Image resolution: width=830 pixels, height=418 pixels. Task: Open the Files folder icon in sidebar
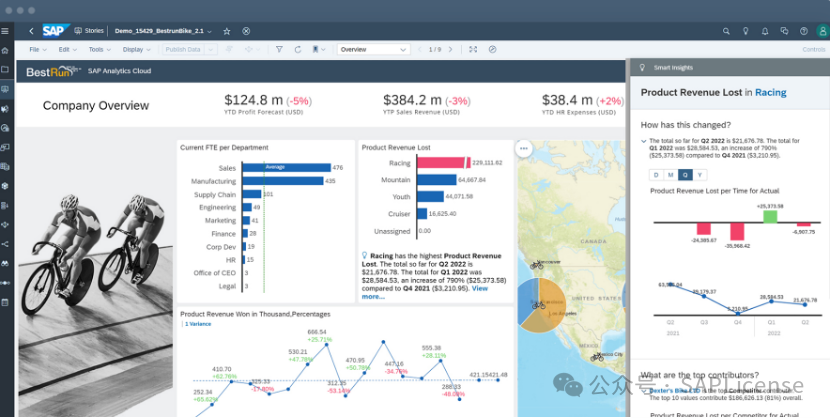5,70
